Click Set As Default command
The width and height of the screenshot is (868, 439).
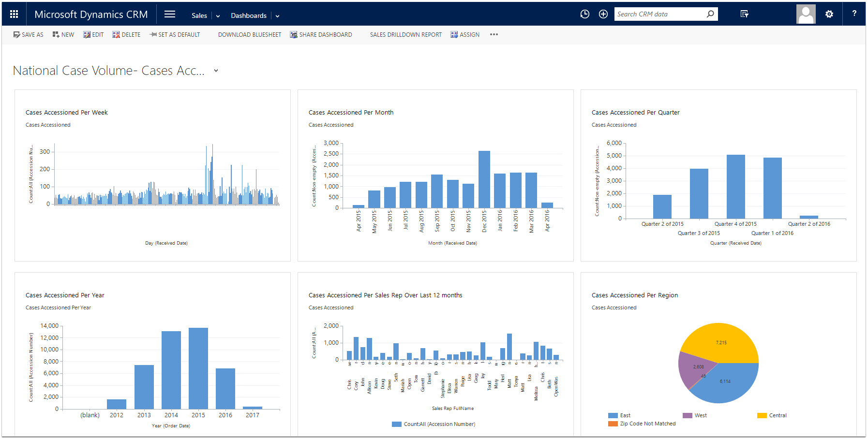click(175, 35)
